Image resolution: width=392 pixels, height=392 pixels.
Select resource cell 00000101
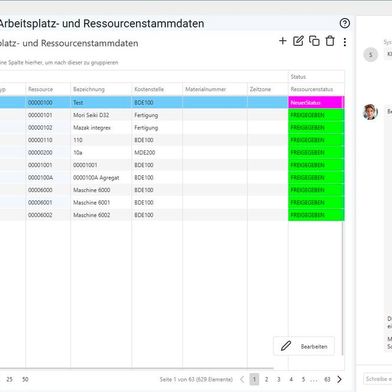tap(48, 115)
